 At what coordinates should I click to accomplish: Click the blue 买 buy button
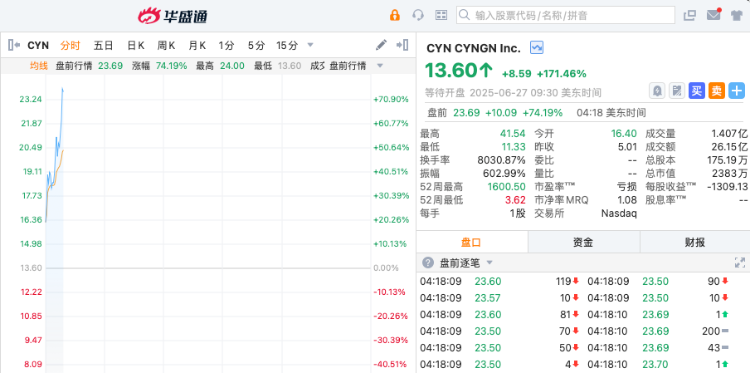(696, 90)
